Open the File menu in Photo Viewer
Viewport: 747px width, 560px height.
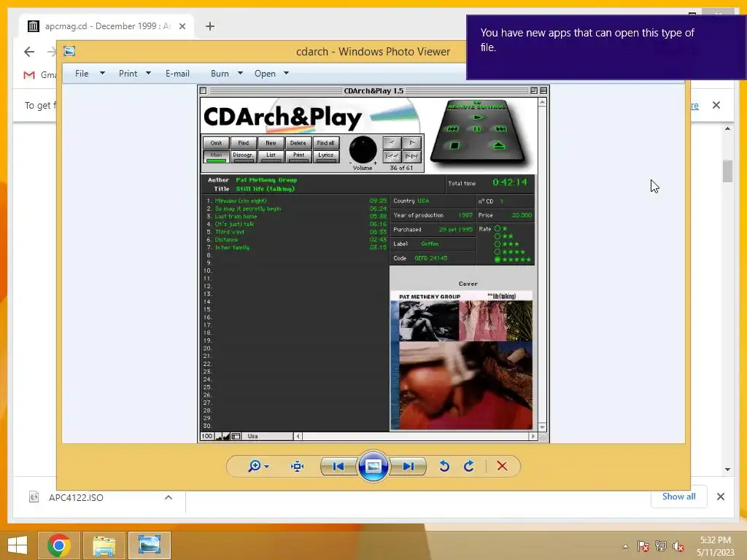(82, 74)
